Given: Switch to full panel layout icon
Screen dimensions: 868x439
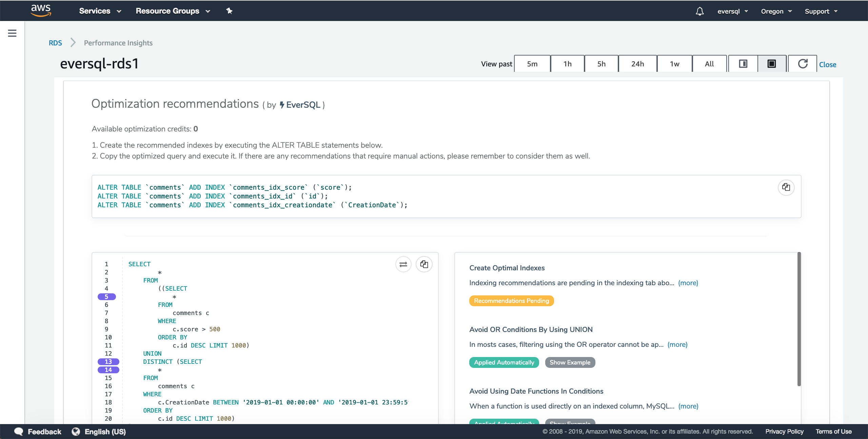Looking at the screenshot, I should pos(772,64).
